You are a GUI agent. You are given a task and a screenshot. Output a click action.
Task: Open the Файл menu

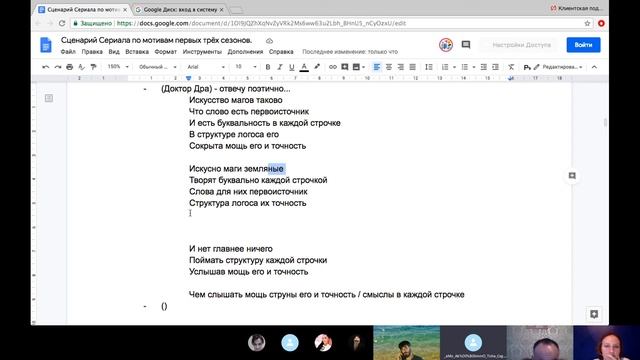pyautogui.click(x=68, y=52)
